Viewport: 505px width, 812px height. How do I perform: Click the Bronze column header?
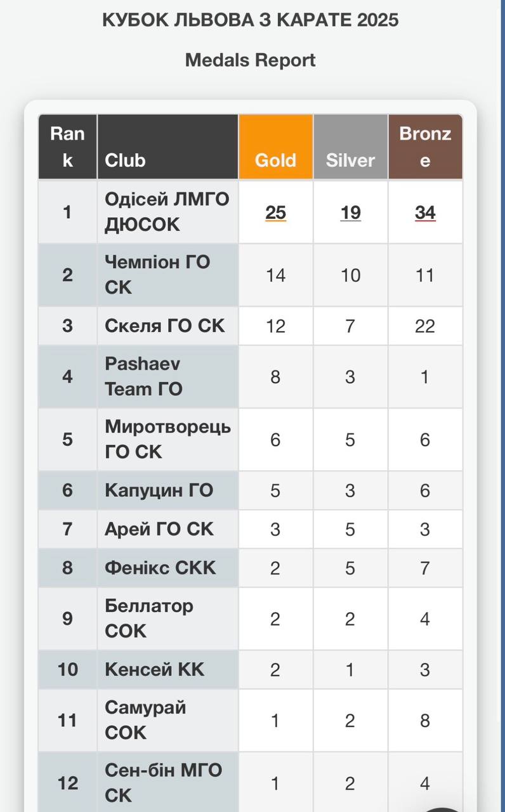point(425,147)
